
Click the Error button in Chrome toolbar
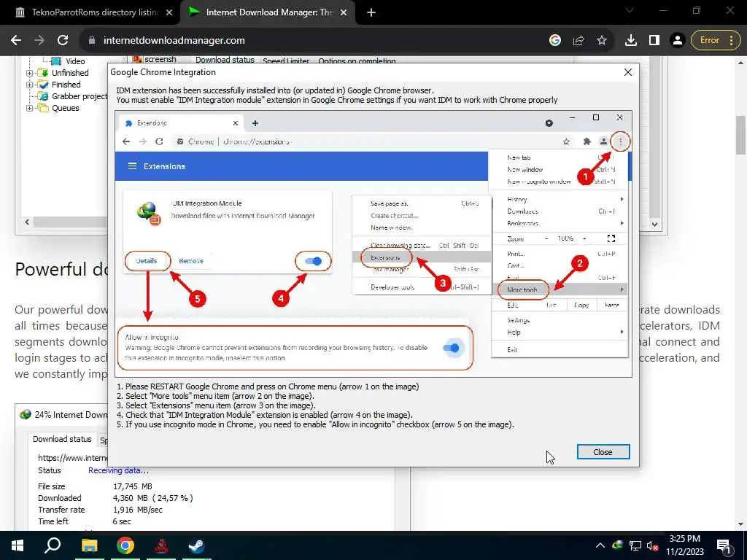(x=709, y=41)
